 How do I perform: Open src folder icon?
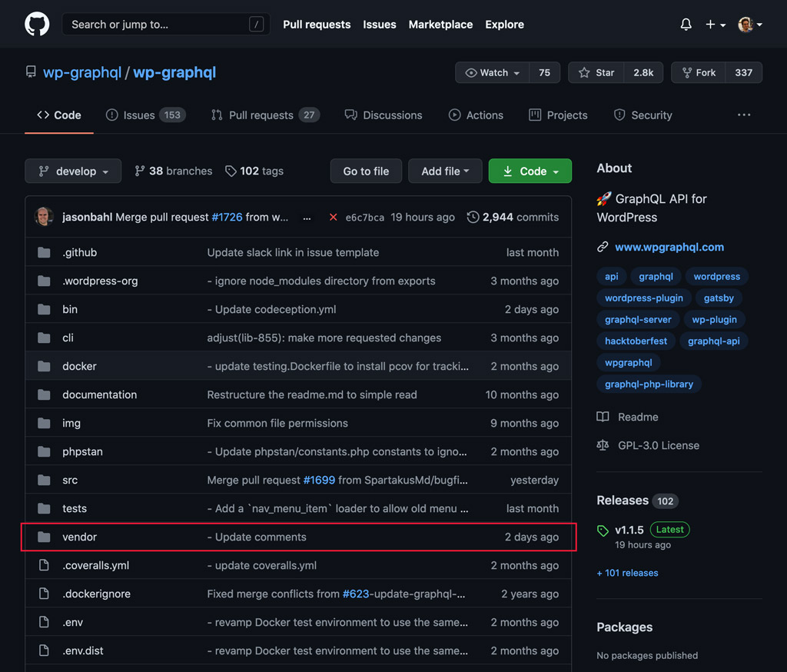pos(44,480)
